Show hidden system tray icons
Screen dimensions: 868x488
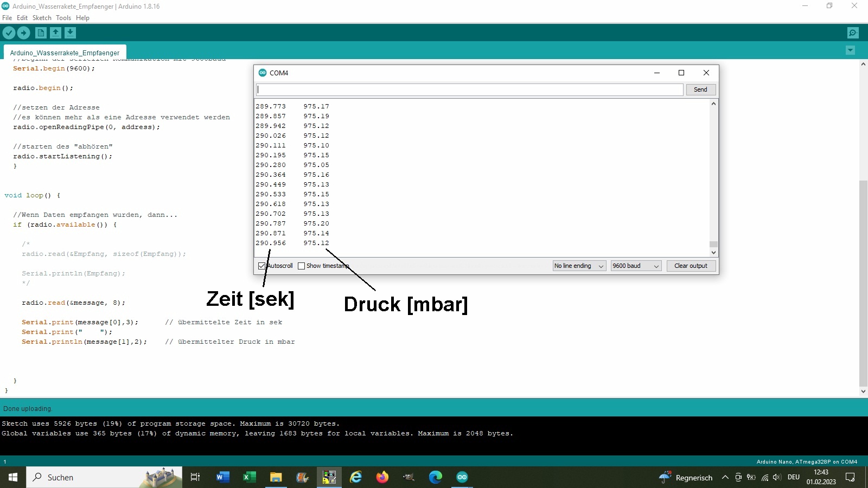(725, 477)
